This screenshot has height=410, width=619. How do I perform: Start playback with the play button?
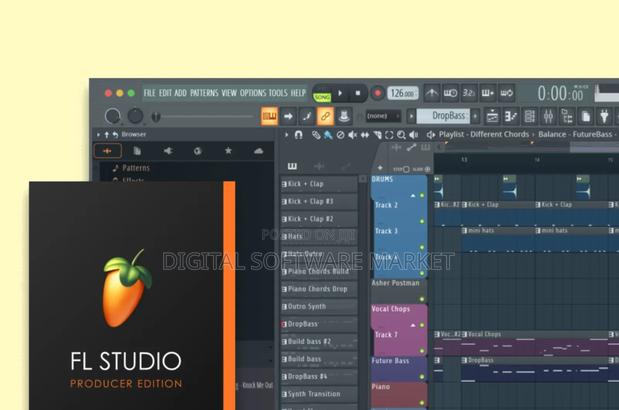pyautogui.click(x=340, y=94)
